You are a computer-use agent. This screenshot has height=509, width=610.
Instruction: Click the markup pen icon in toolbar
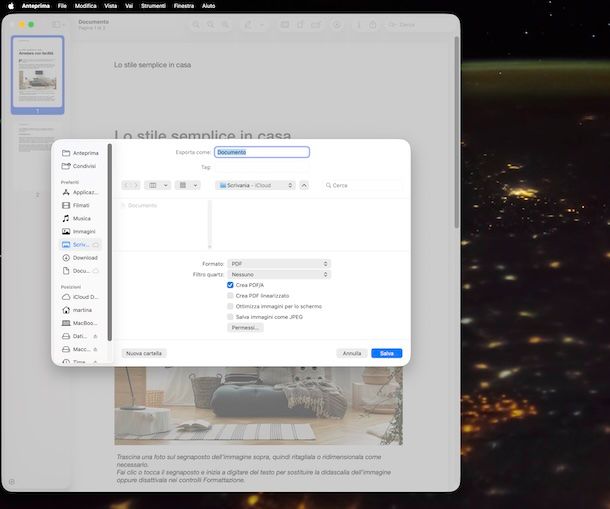coord(248,25)
